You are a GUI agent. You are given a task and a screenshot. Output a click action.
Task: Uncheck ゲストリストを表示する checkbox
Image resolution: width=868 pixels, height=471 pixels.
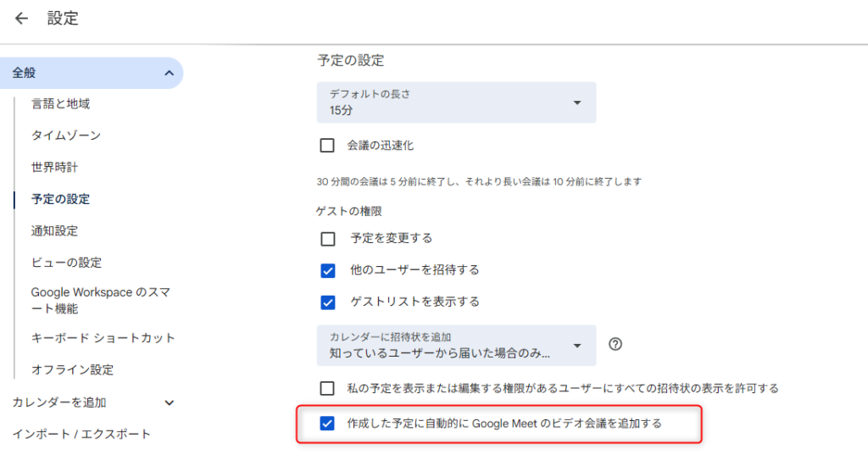tap(328, 302)
